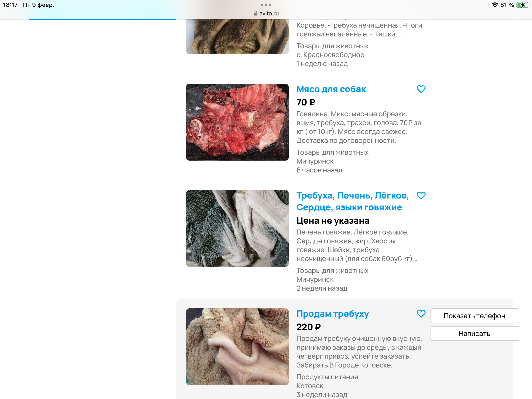Click 'Показать телефон' button
Screen dimensions: 532x399
[474, 316]
